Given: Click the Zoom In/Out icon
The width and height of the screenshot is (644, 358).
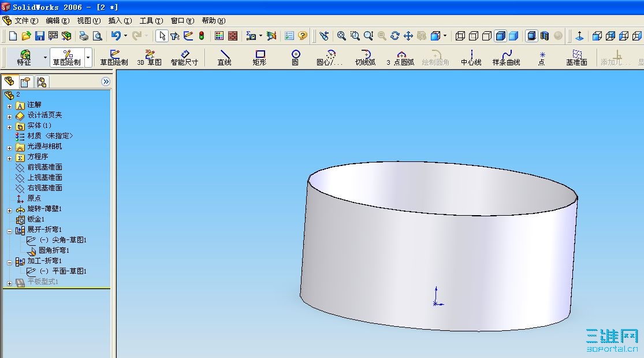Looking at the screenshot, I should pyautogui.click(x=368, y=36).
